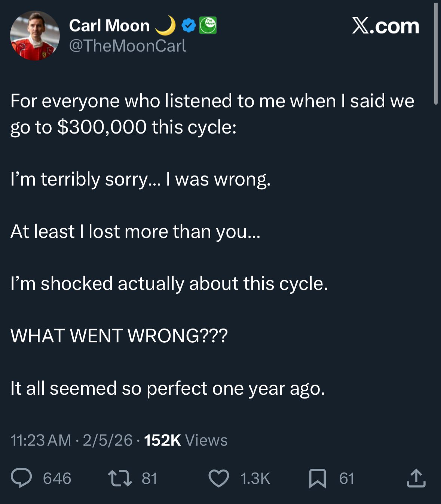Open Carl Moon's profile picture
The width and height of the screenshot is (441, 504).
click(35, 36)
